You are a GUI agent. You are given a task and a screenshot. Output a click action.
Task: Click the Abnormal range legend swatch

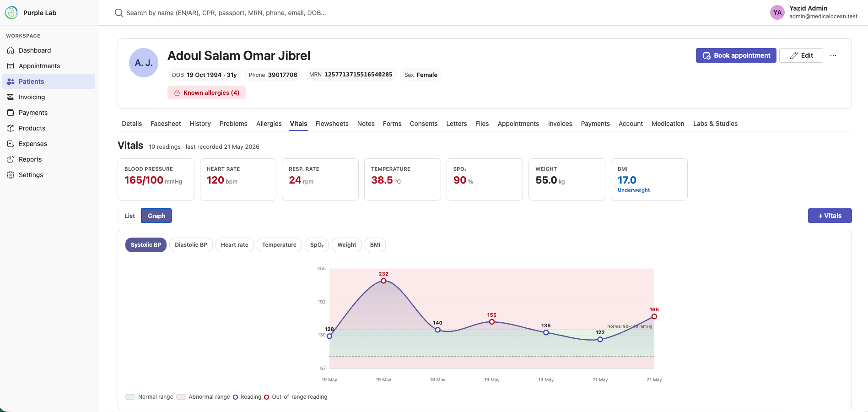coord(181,397)
